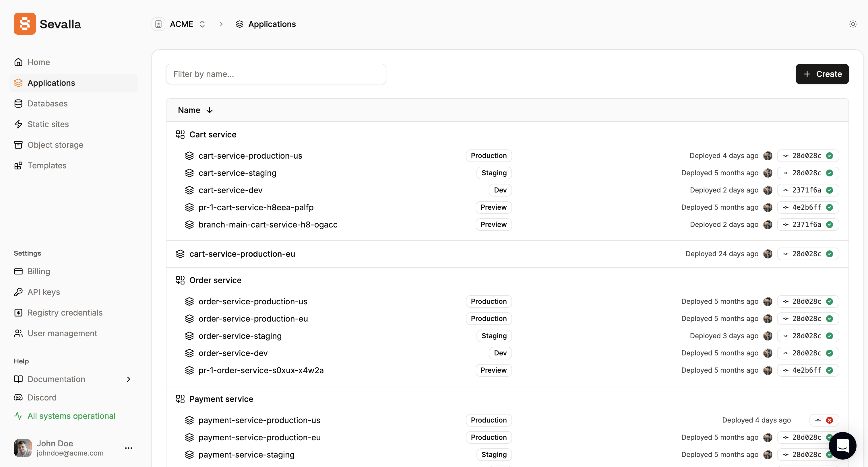
Task: Open John Doe's account options menu
Action: [128, 448]
